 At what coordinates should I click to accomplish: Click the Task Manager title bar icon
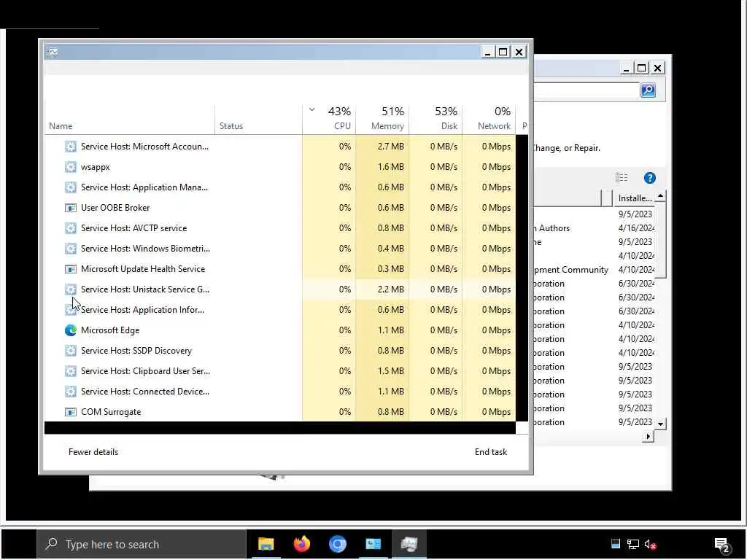point(53,52)
